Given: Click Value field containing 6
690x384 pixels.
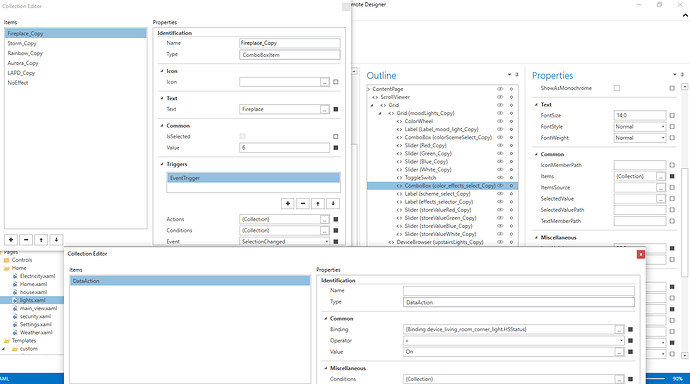Looking at the screenshot, I should (x=284, y=148).
